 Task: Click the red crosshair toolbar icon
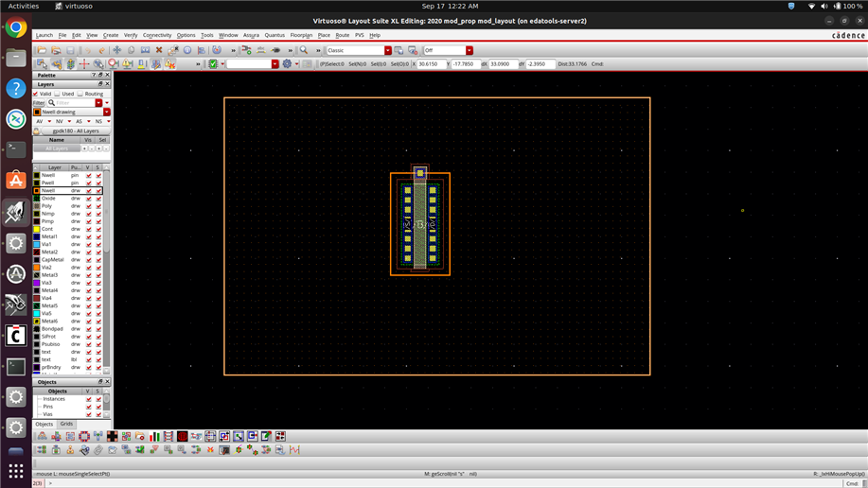[84, 64]
